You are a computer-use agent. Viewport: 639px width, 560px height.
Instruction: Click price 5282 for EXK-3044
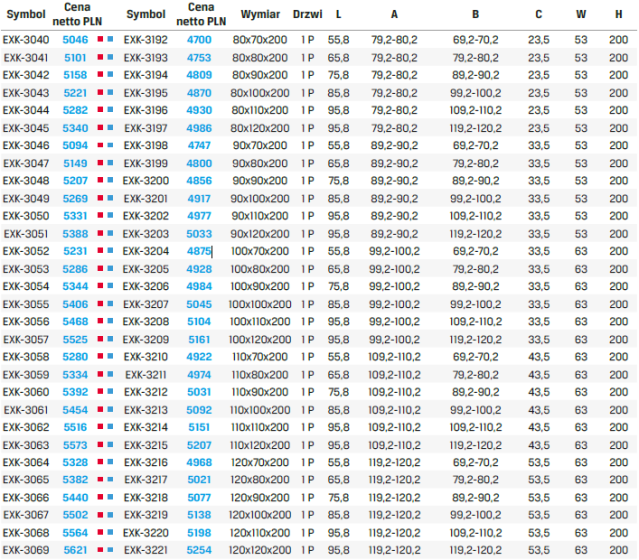coord(75,110)
